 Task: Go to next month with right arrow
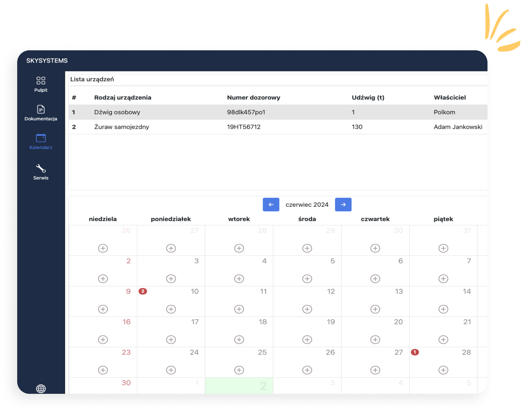[x=343, y=205]
